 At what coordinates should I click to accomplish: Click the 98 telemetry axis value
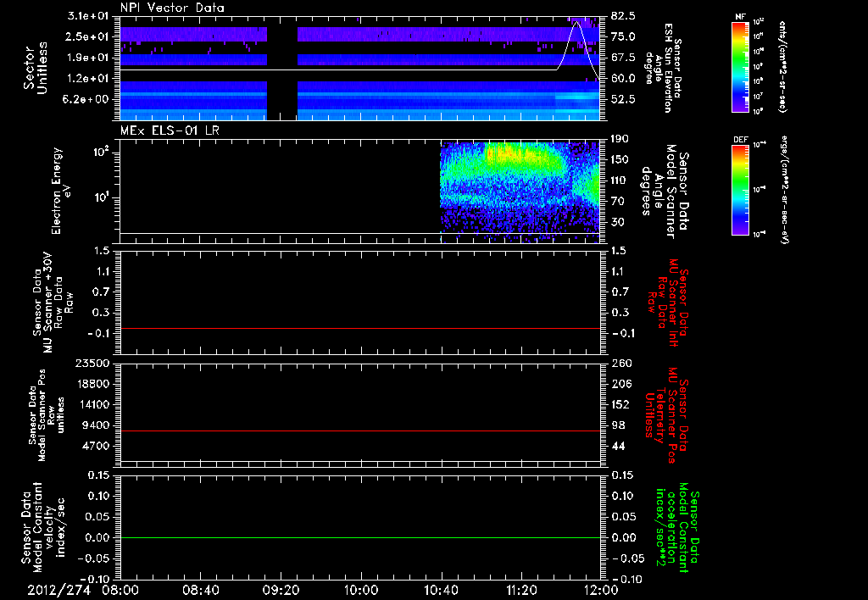click(617, 425)
